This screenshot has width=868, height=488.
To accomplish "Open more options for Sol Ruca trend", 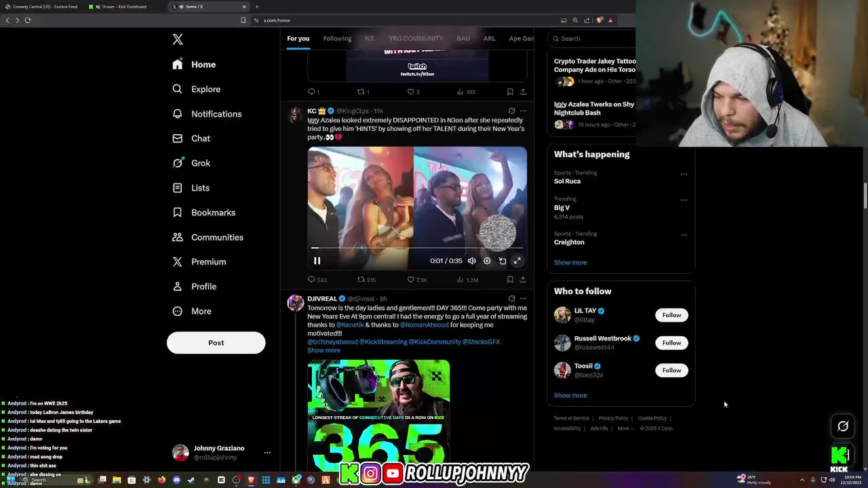I will tap(684, 174).
